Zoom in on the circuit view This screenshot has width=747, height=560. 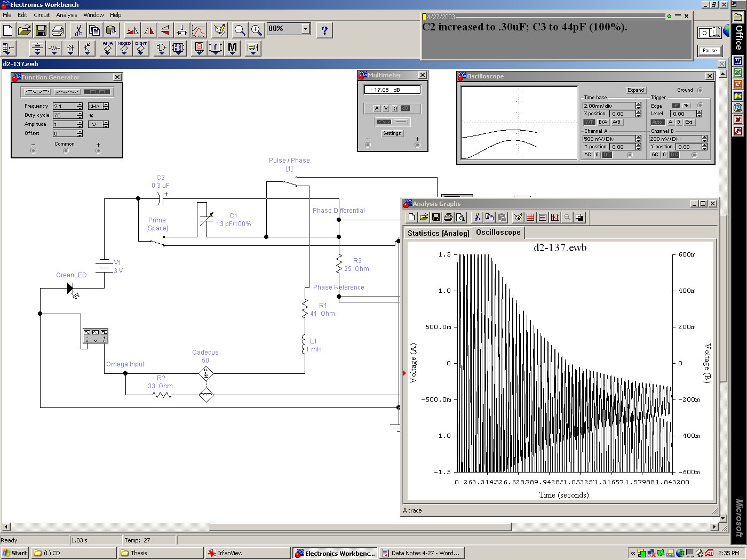(x=257, y=30)
